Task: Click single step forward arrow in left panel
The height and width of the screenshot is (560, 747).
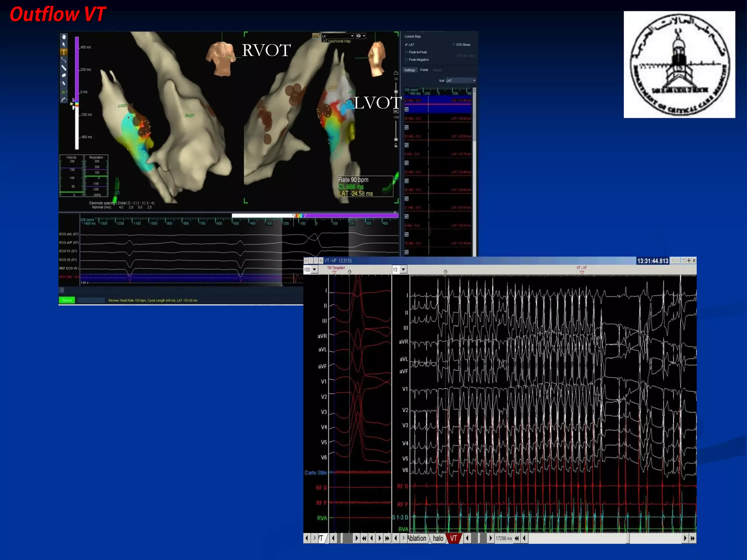Action: click(x=379, y=538)
